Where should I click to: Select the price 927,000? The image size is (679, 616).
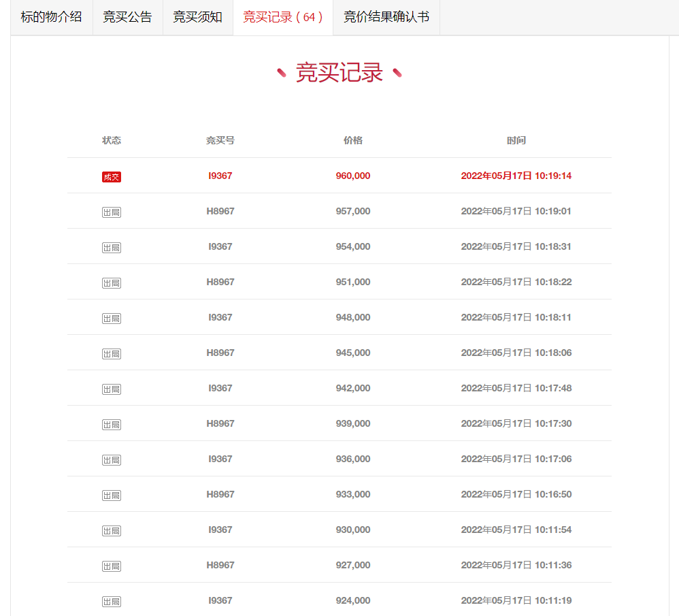[353, 566]
